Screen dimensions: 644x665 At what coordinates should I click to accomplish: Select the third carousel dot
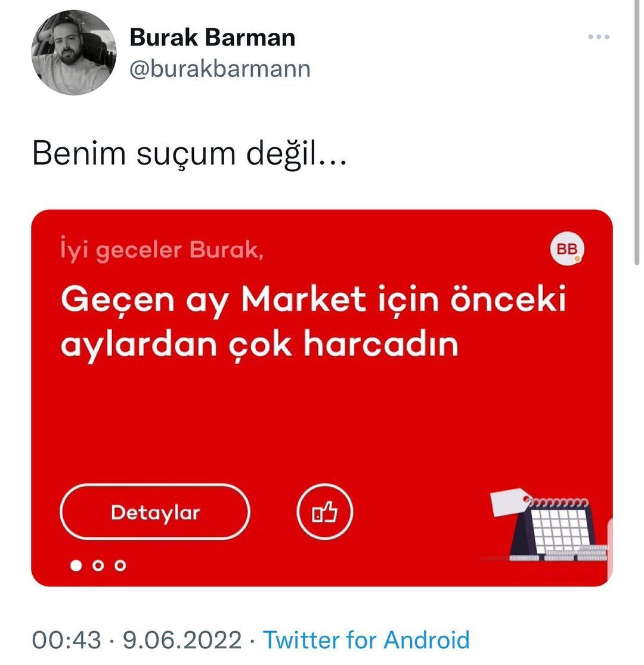(x=120, y=565)
